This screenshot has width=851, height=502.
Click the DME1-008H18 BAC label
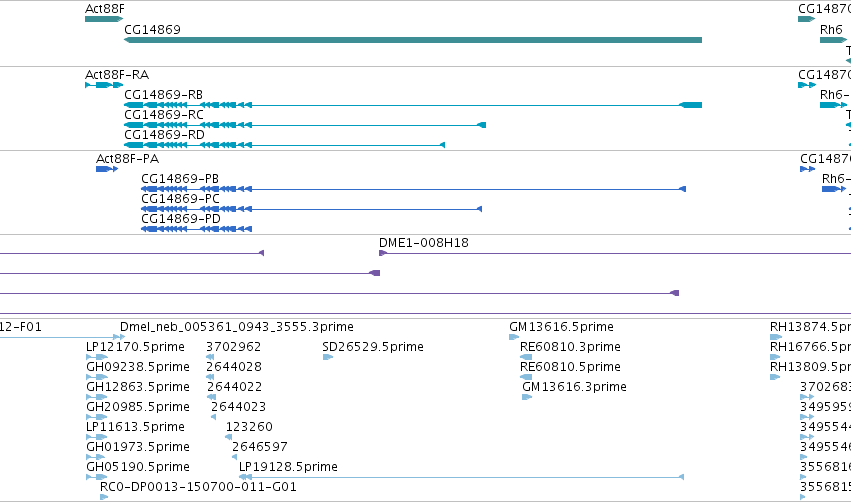pyautogui.click(x=424, y=243)
